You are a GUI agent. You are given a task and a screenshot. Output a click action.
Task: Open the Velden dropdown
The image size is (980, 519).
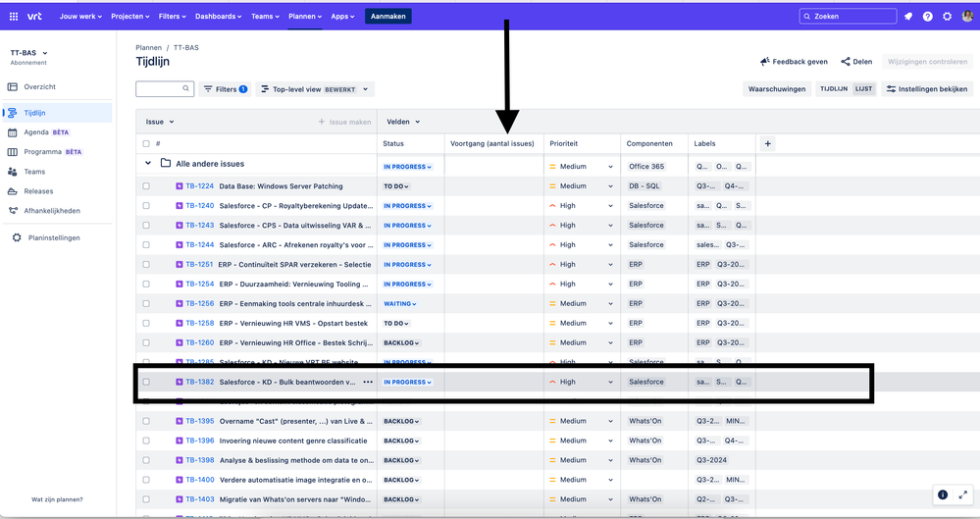[x=403, y=122]
